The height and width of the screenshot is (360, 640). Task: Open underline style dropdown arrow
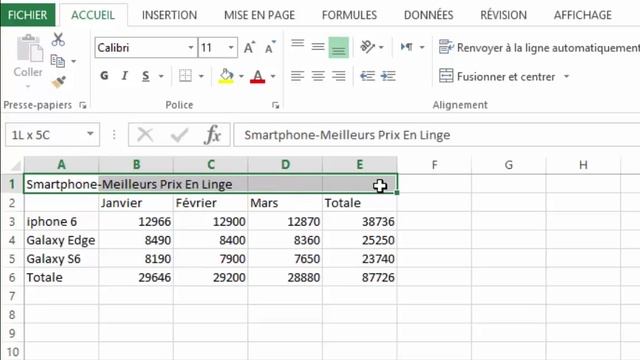tap(161, 76)
